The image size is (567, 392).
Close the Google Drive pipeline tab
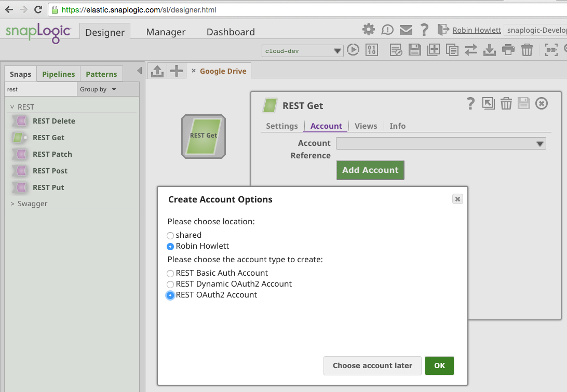pyautogui.click(x=194, y=71)
